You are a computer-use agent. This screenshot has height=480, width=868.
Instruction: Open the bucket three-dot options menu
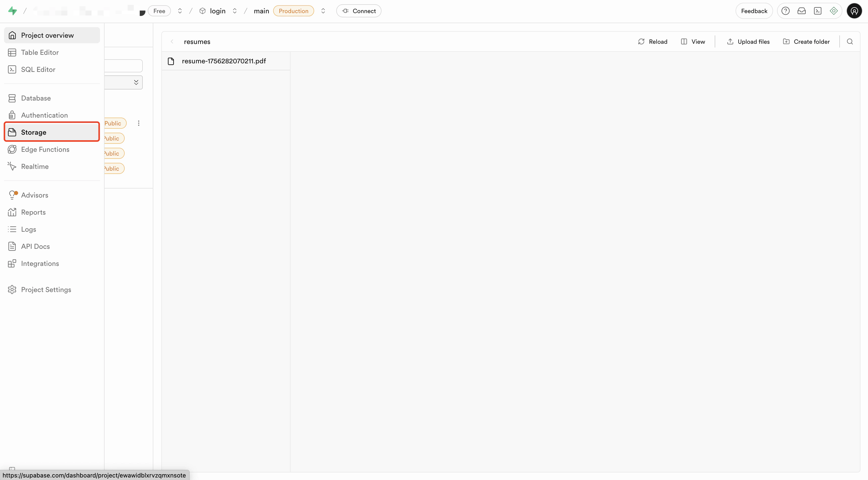[138, 123]
